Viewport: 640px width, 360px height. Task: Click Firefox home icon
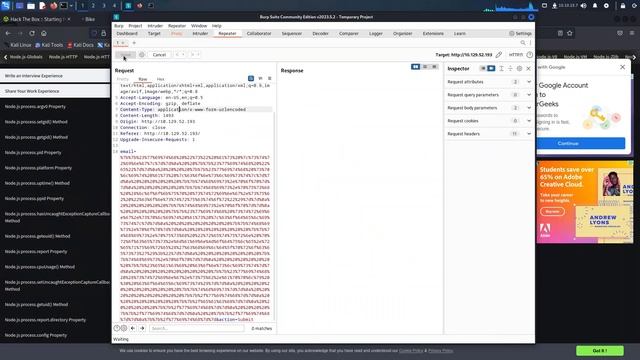pyautogui.click(x=44, y=33)
